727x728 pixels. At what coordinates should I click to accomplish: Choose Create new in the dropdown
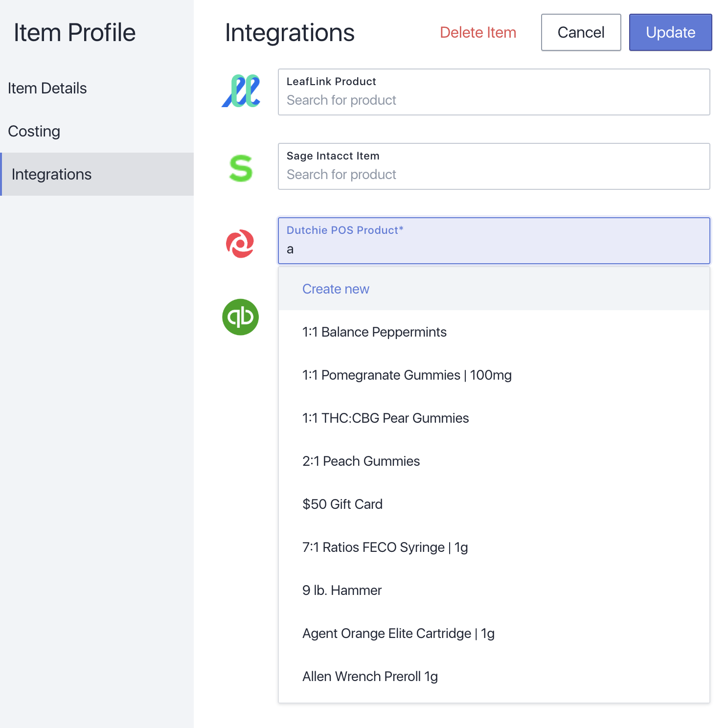click(494, 289)
